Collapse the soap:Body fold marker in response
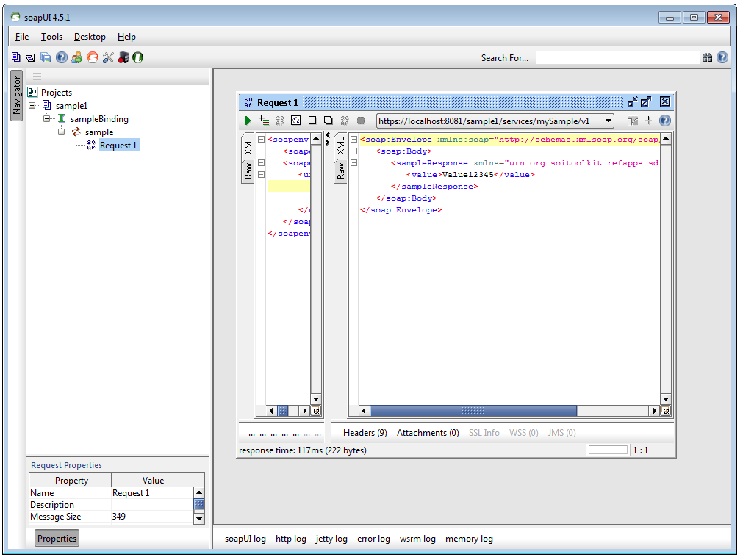The height and width of the screenshot is (560, 743). pyautogui.click(x=353, y=151)
